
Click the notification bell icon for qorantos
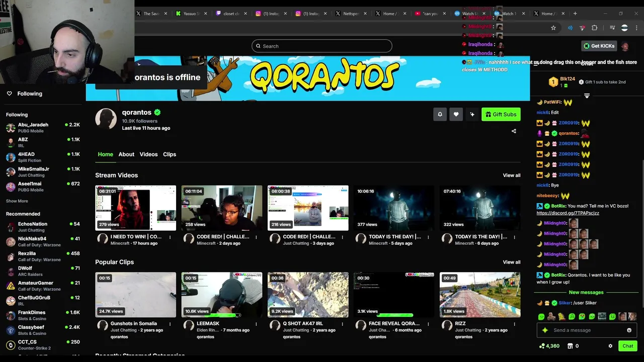[x=440, y=115]
